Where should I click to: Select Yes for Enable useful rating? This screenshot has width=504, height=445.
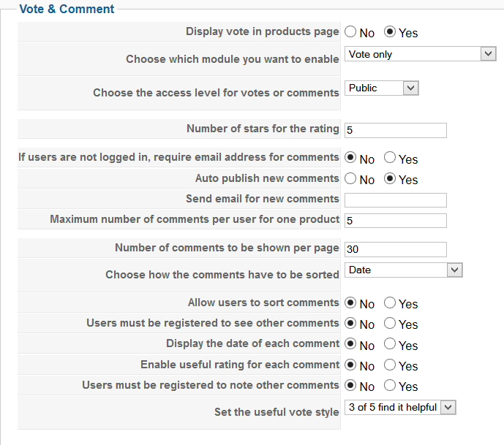[x=390, y=365]
